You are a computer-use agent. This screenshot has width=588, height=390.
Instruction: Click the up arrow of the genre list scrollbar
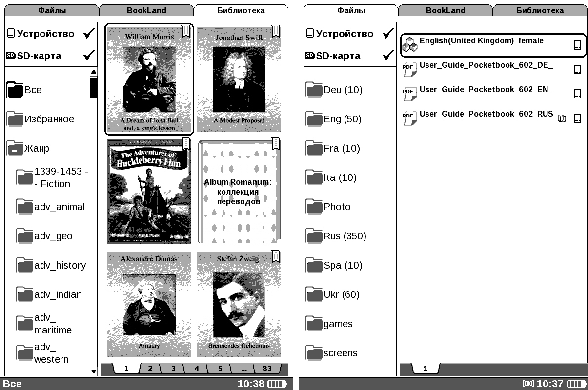coord(94,72)
